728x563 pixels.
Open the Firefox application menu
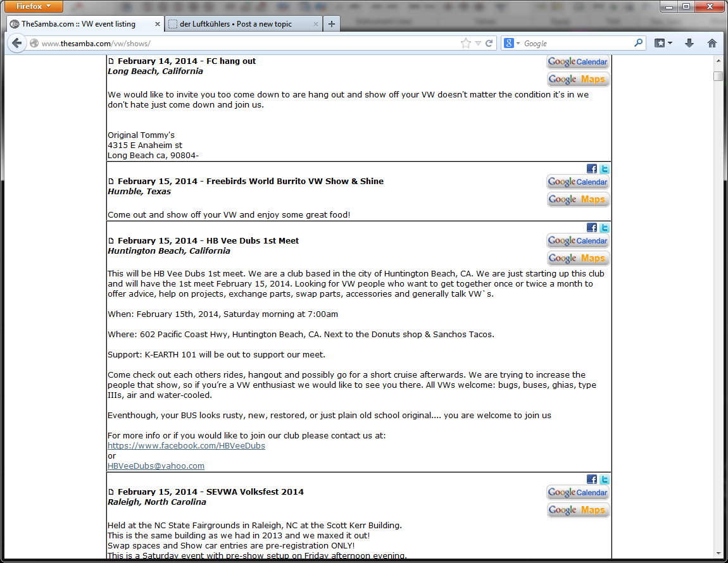pyautogui.click(x=35, y=6)
